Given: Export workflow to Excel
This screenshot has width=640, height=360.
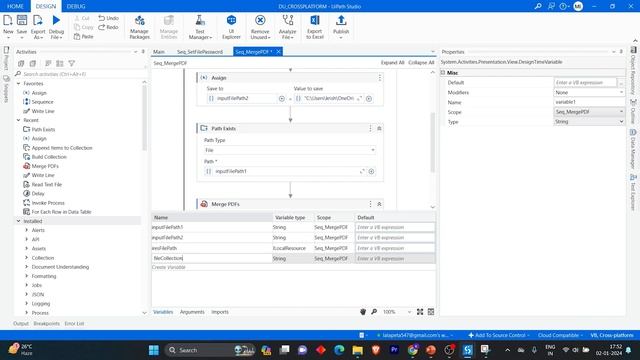Looking at the screenshot, I should tap(315, 27).
